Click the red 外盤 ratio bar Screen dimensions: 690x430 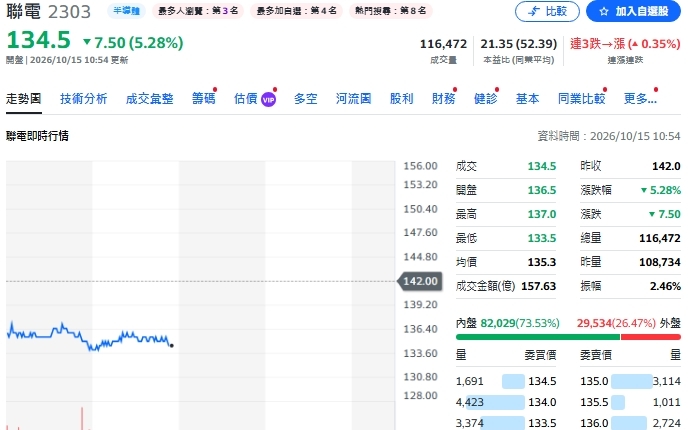coord(651,337)
